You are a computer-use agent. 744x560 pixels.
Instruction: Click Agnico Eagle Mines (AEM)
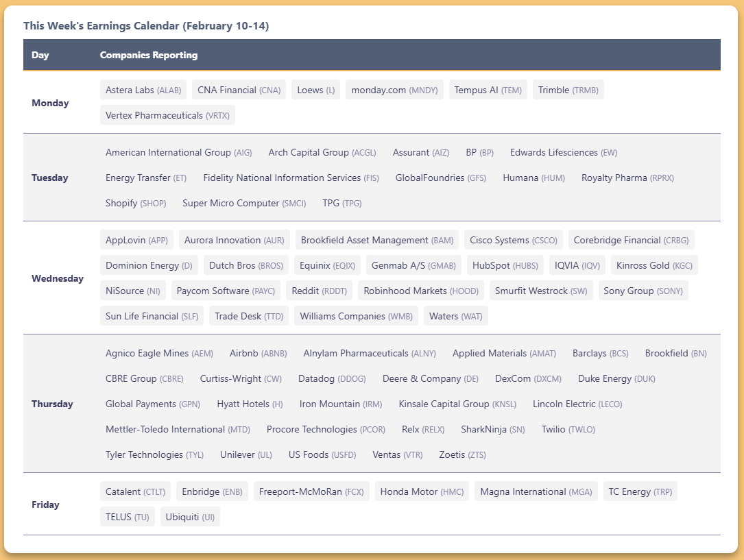(159, 353)
